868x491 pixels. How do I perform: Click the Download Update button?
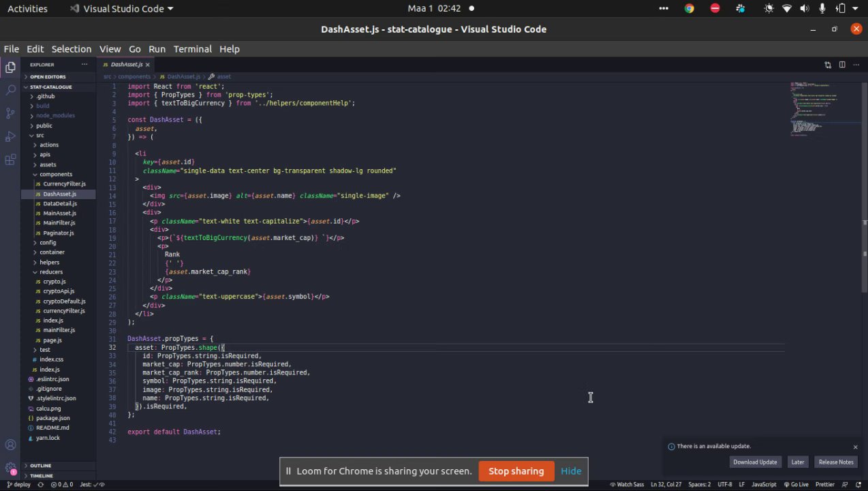(x=755, y=462)
